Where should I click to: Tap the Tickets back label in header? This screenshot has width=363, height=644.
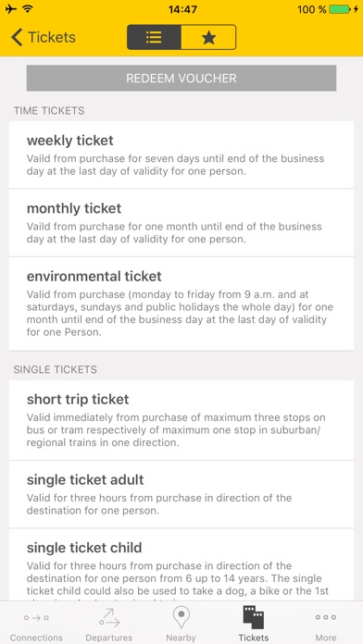52,37
